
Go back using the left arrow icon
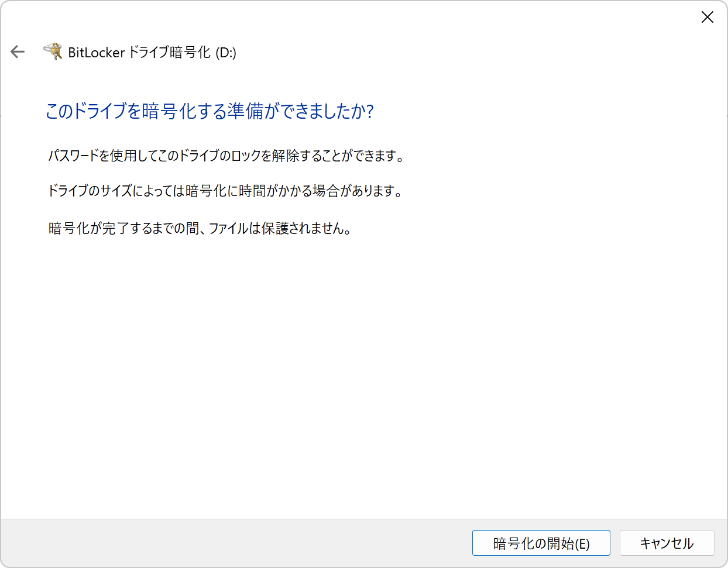pyautogui.click(x=18, y=52)
